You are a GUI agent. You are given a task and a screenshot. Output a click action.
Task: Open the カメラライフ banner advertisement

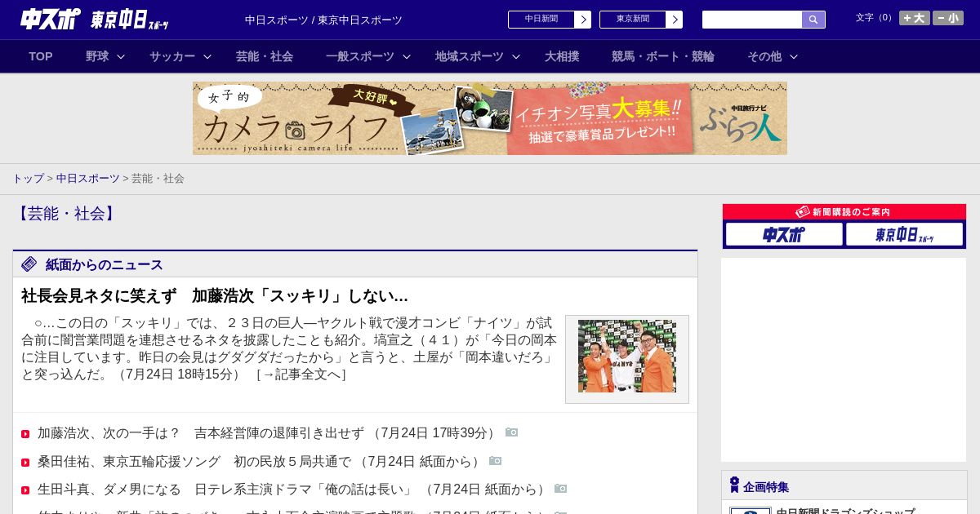(x=490, y=118)
